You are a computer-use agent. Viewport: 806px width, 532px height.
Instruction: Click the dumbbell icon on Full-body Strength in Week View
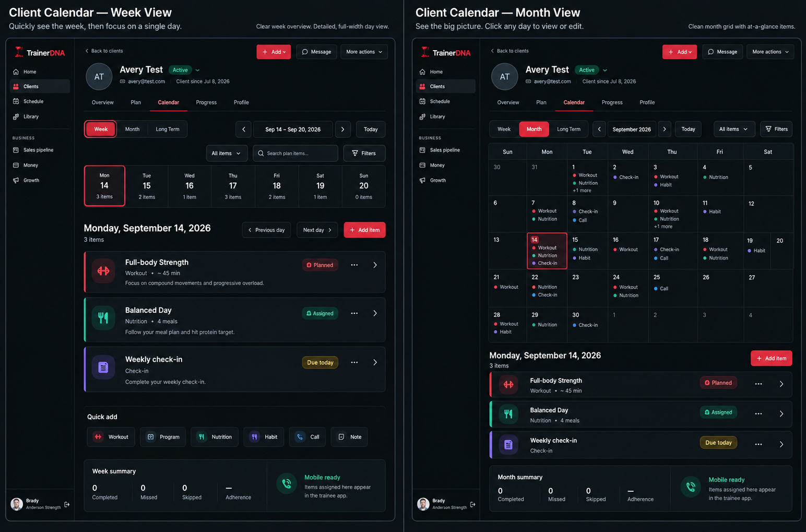pos(103,271)
